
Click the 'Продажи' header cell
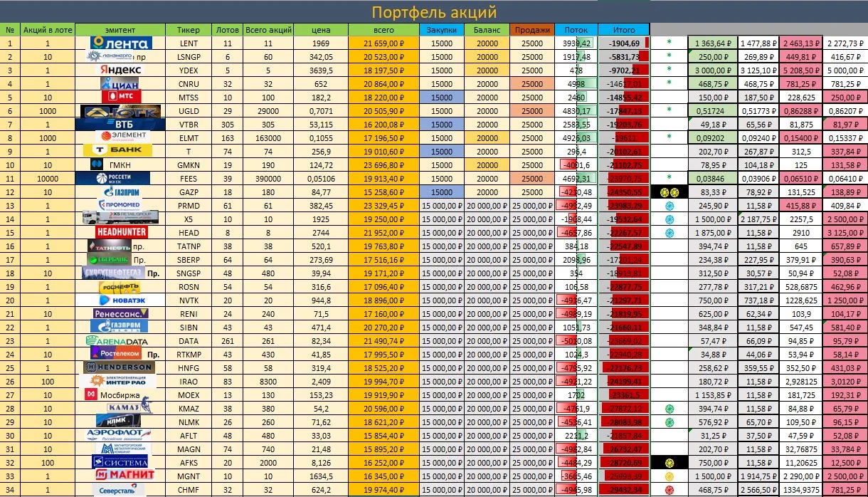(x=532, y=30)
